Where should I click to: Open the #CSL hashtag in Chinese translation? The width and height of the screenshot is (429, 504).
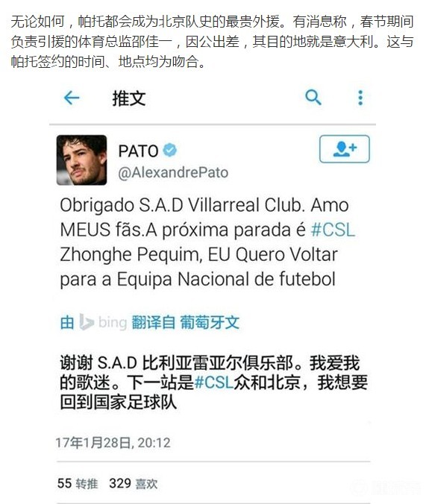pyautogui.click(x=214, y=382)
